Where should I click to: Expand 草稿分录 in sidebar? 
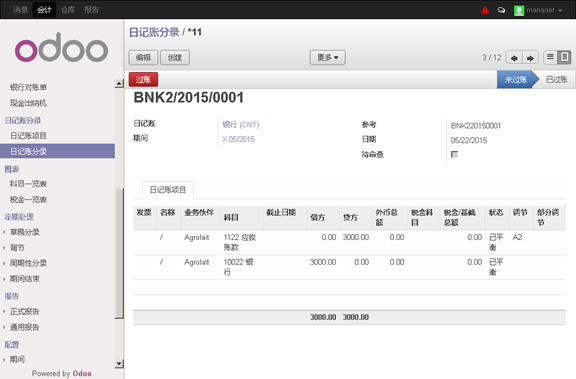point(24,232)
